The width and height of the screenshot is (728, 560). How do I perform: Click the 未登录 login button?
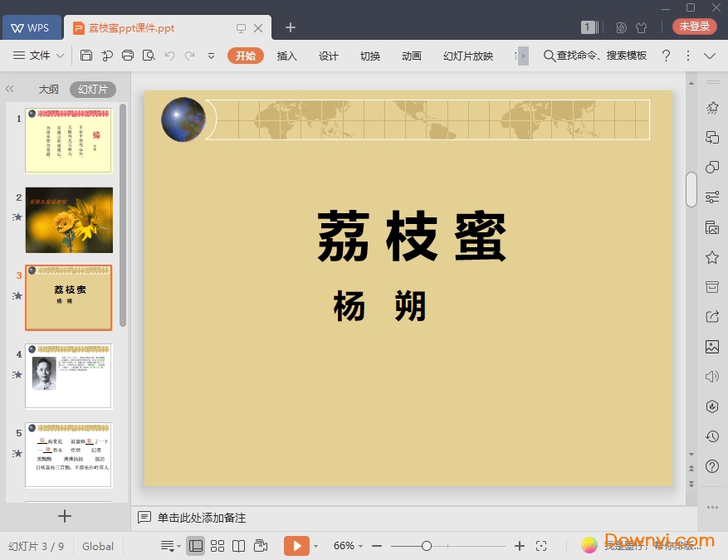693,27
